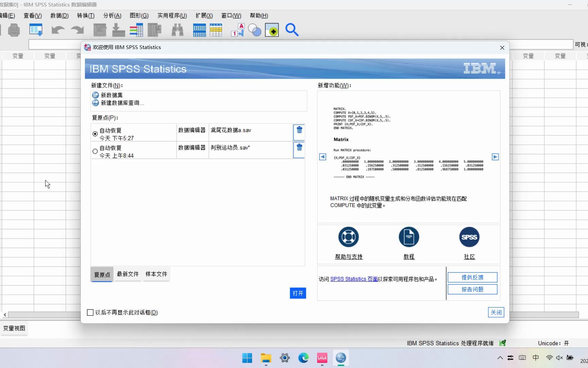Click the Run descriptive statistics icon
This screenshot has width=588, height=368.
154,30
